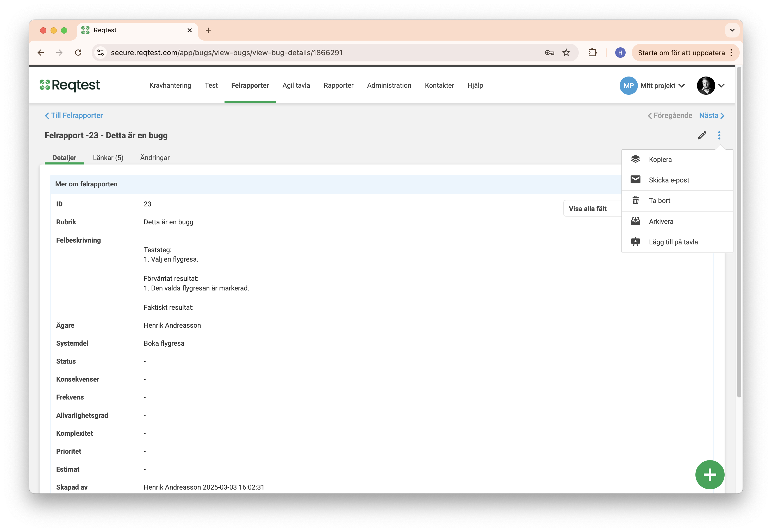Open Kontakter in the top navigation
This screenshot has width=772, height=532.
(x=439, y=85)
